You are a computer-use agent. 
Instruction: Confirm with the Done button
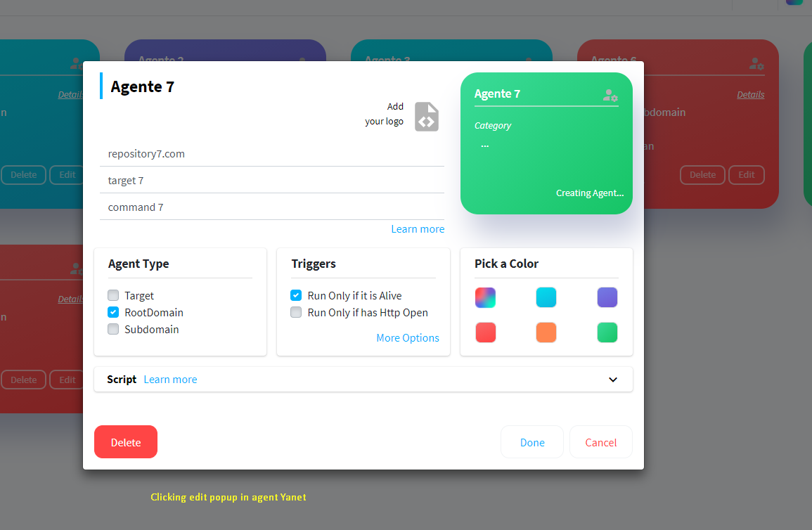click(531, 442)
